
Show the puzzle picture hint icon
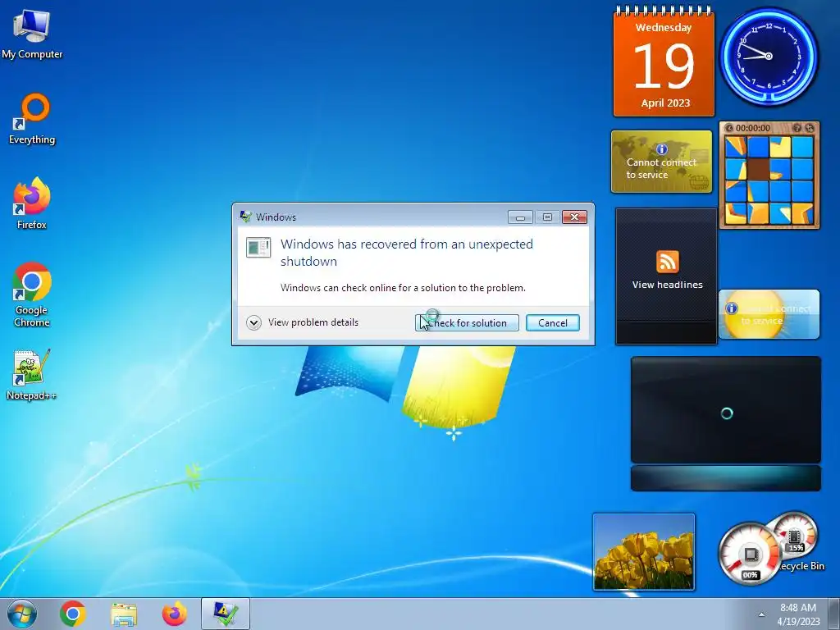[x=797, y=128]
